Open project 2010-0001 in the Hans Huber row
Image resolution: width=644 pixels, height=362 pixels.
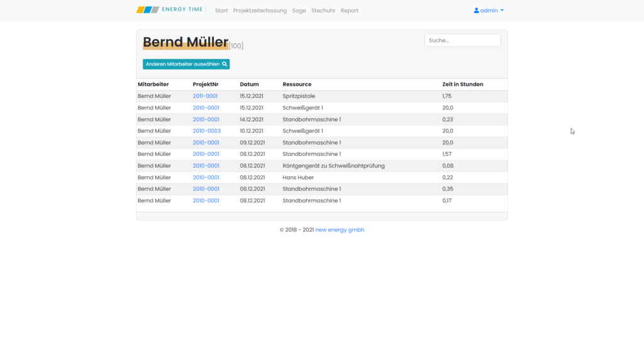tap(206, 177)
